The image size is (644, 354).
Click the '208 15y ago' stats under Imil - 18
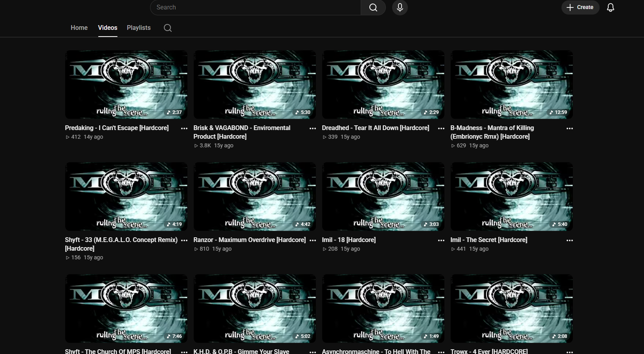click(x=341, y=249)
